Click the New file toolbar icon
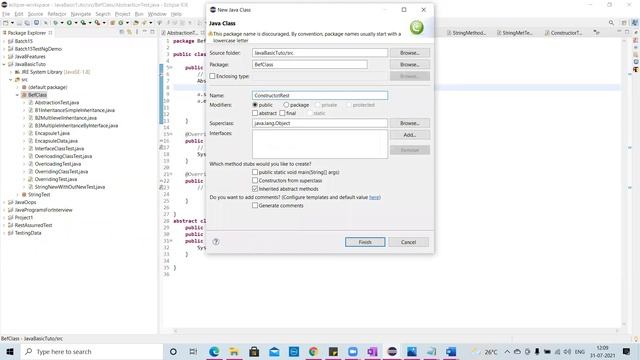The image size is (640, 360). (5, 23)
